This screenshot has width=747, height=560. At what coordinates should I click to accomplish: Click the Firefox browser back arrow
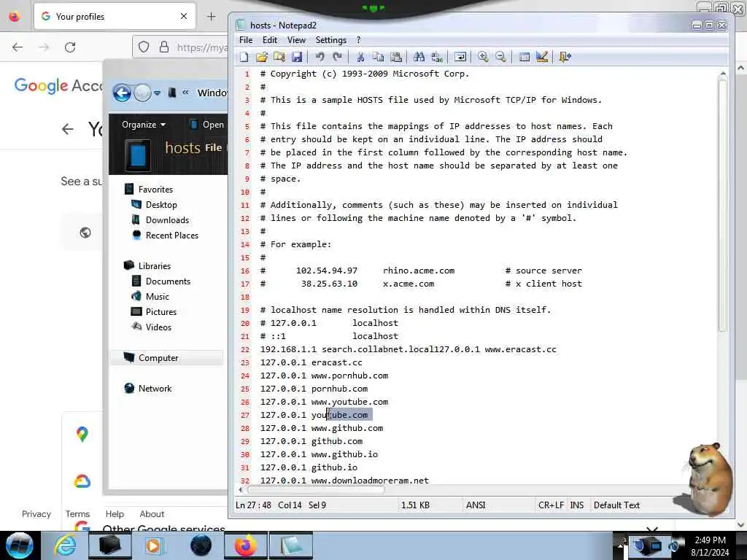[18, 47]
